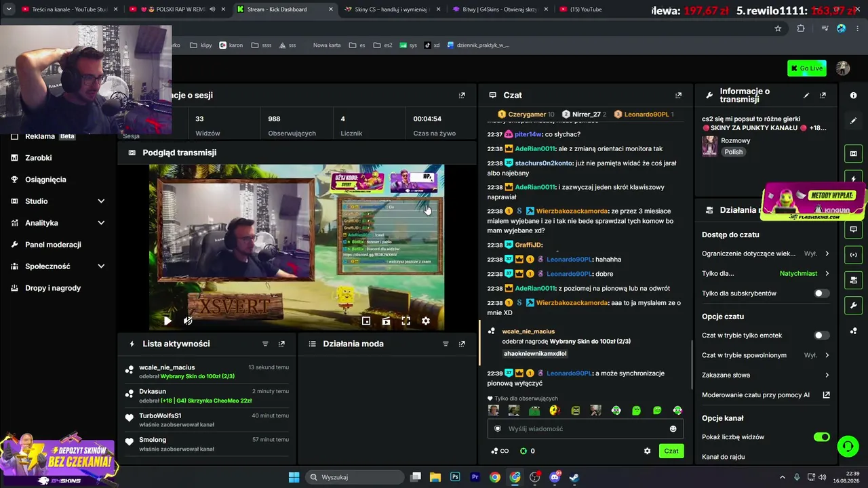
Task: Open chat settings gear
Action: point(647,451)
